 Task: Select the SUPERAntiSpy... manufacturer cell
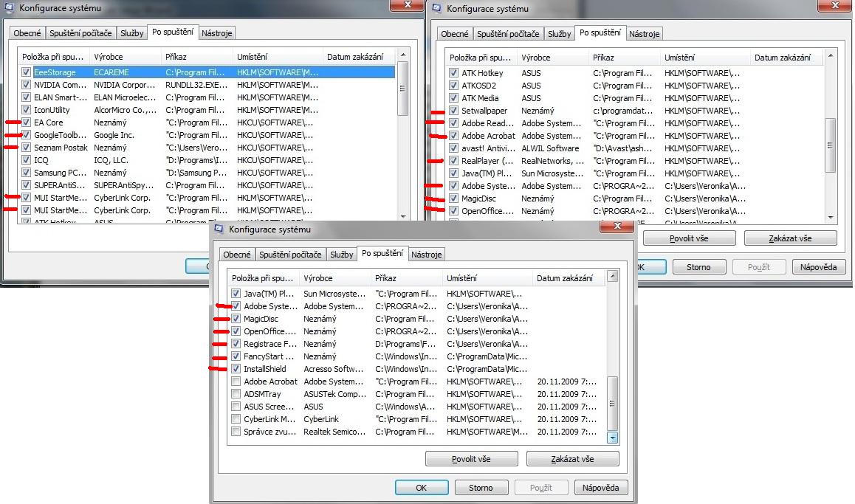tap(124, 184)
